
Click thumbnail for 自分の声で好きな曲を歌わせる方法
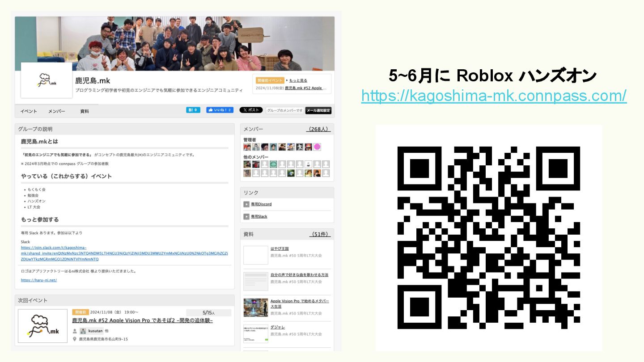(x=256, y=282)
